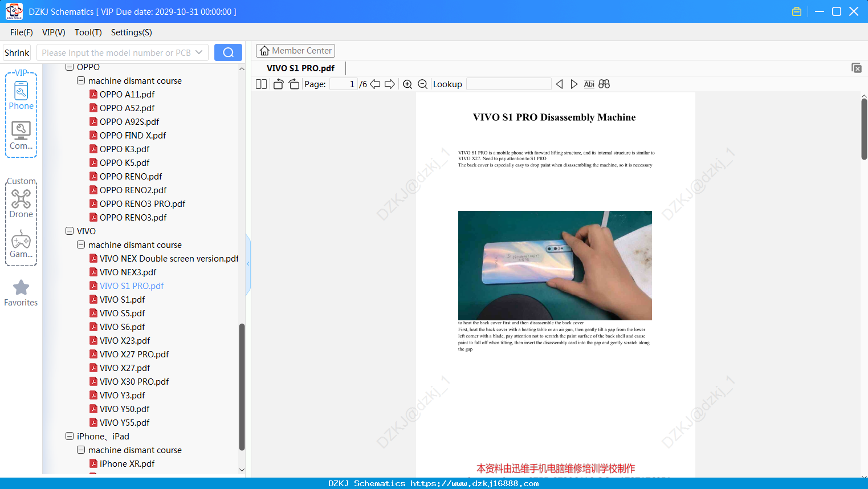Click the Shrink button
868x489 pixels.
click(x=17, y=52)
